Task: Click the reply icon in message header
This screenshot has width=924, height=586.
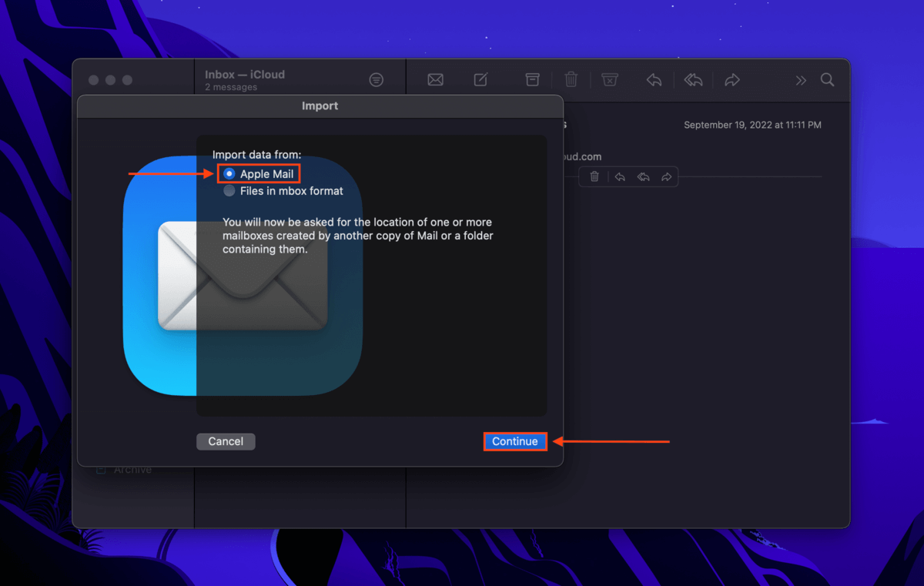Action: 619,177
